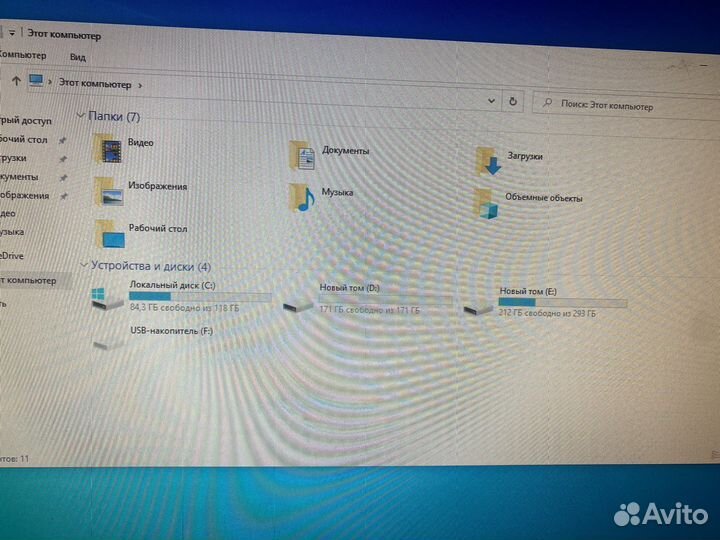This screenshot has width=720, height=540.
Task: Click the Новый том (E:) capacity bar
Action: (x=562, y=302)
